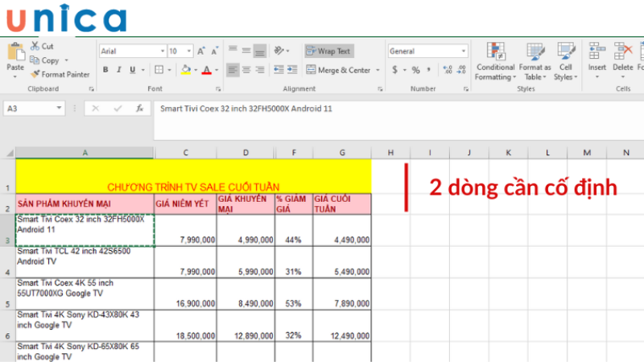644x362 pixels.
Task: Click the Name Box showing A3
Action: (29, 109)
